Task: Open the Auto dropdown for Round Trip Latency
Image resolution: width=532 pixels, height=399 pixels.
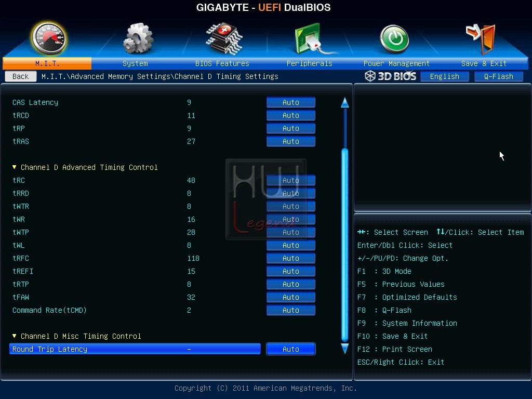Action: [x=291, y=349]
